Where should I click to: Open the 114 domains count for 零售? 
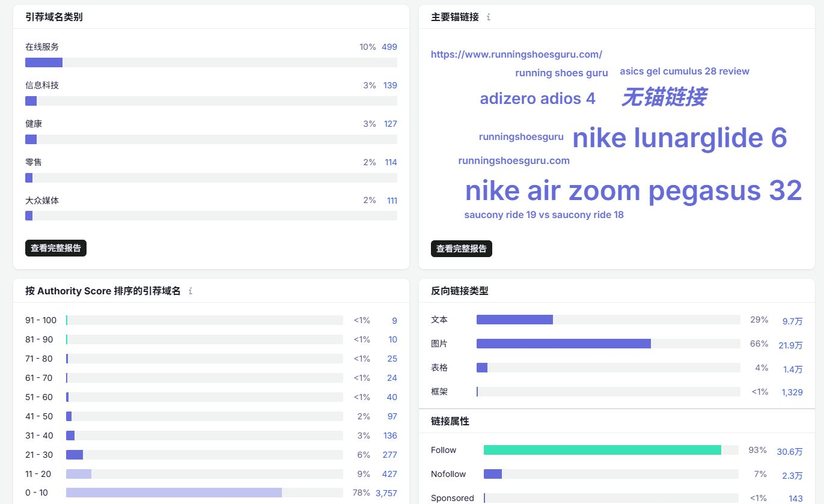391,162
